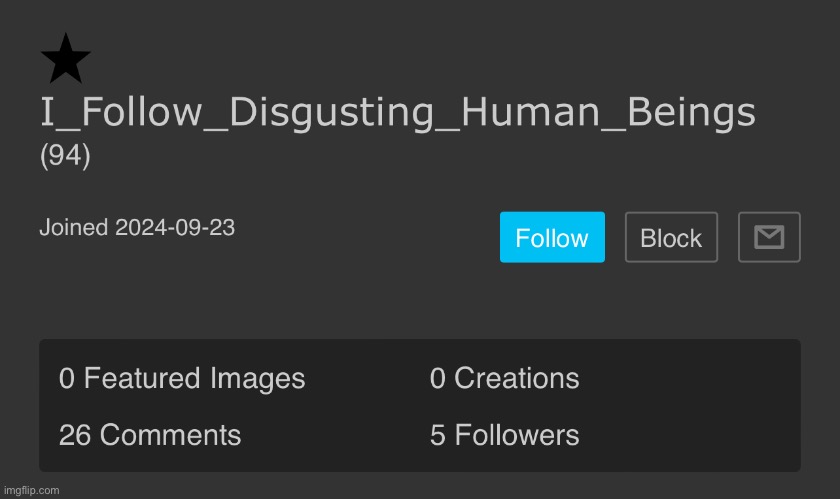The height and width of the screenshot is (499, 840).
Task: Open the 0 Featured Images stat
Action: point(182,378)
